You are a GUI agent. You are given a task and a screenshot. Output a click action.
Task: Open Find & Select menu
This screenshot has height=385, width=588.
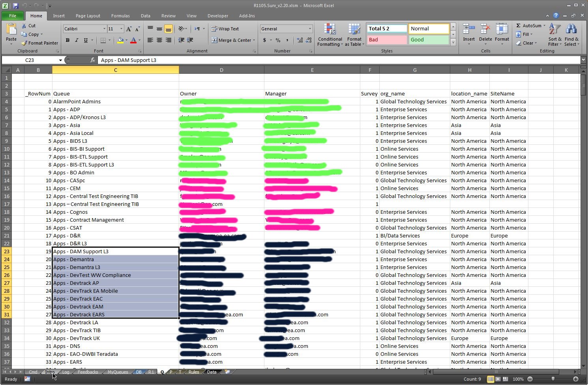point(571,35)
